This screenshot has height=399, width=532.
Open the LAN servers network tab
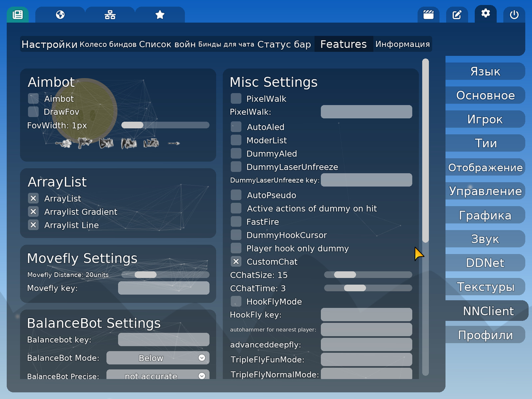click(110, 15)
